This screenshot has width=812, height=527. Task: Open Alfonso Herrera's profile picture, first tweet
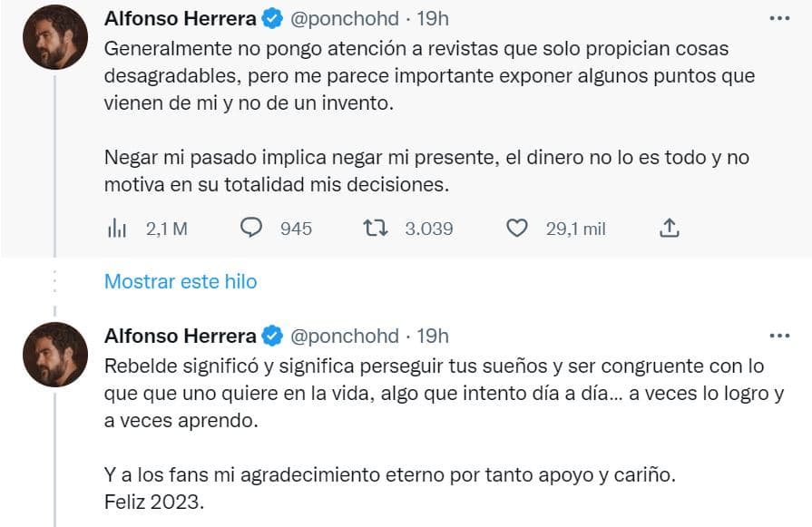[x=54, y=33]
